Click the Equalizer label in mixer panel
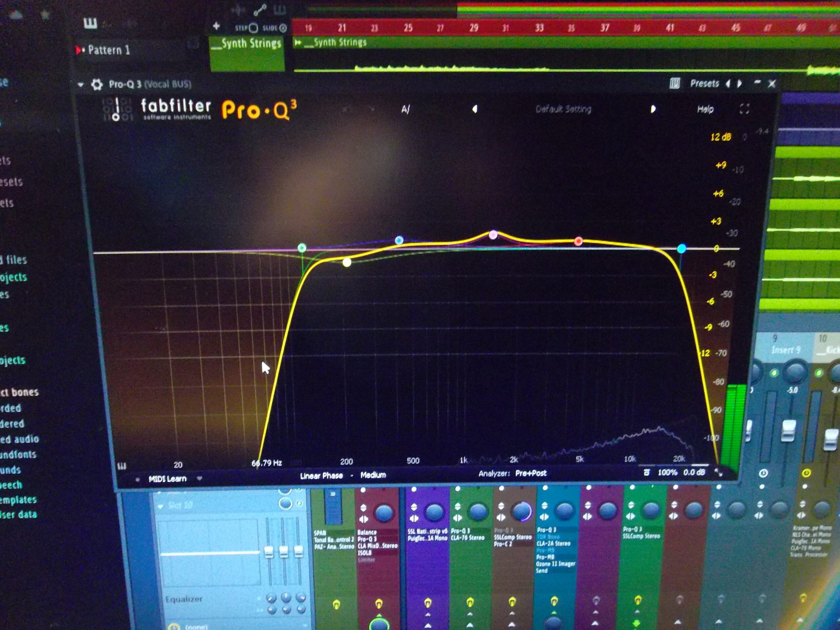This screenshot has height=630, width=840. pyautogui.click(x=183, y=599)
